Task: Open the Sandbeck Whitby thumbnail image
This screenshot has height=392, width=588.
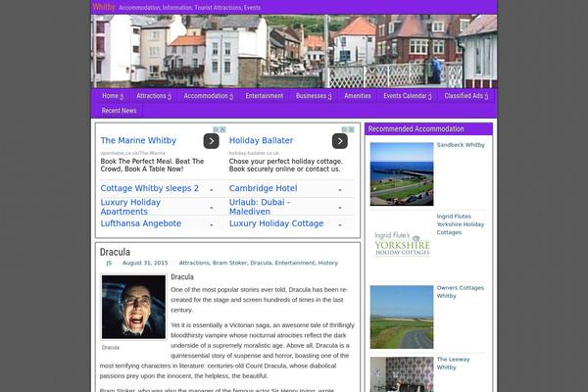Action: point(402,174)
